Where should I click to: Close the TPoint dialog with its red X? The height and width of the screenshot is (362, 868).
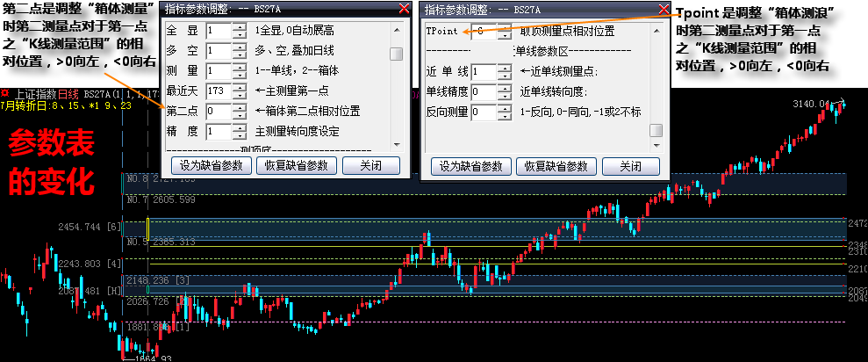(664, 9)
